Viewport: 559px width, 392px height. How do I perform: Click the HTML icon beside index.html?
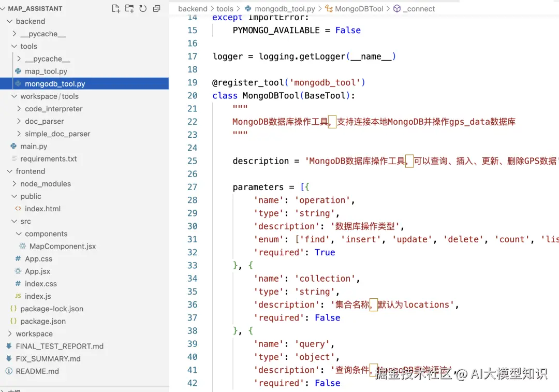click(18, 209)
